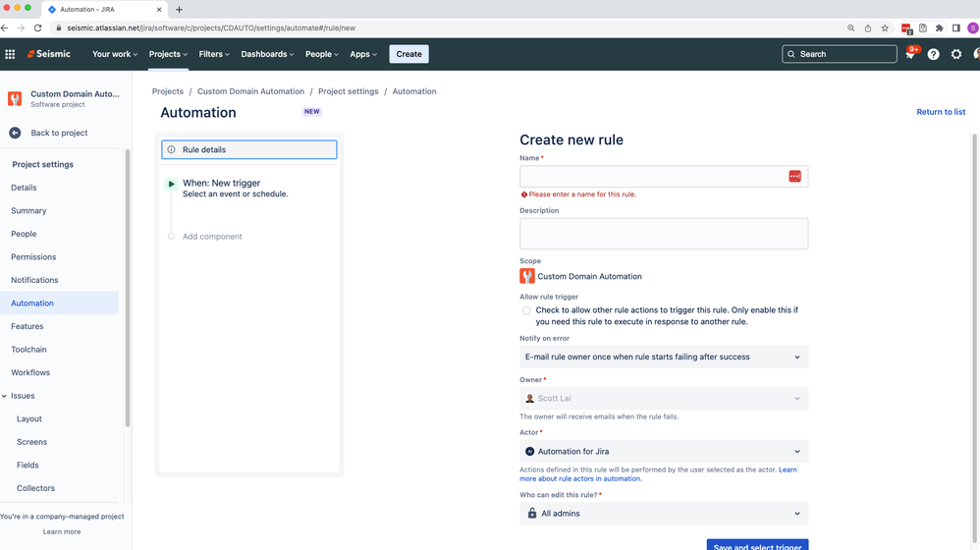Reload the page with the refresh icon

click(x=37, y=28)
